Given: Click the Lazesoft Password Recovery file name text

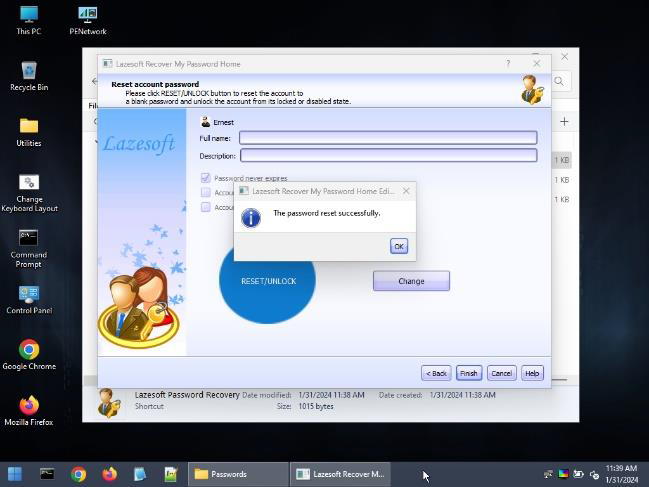Looking at the screenshot, I should coord(187,395).
